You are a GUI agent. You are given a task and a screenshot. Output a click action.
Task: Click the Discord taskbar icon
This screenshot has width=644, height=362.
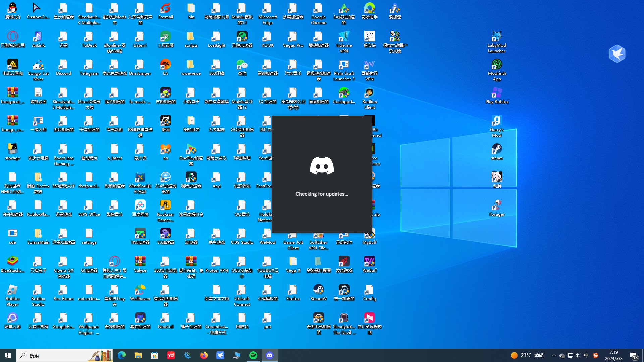point(270,355)
